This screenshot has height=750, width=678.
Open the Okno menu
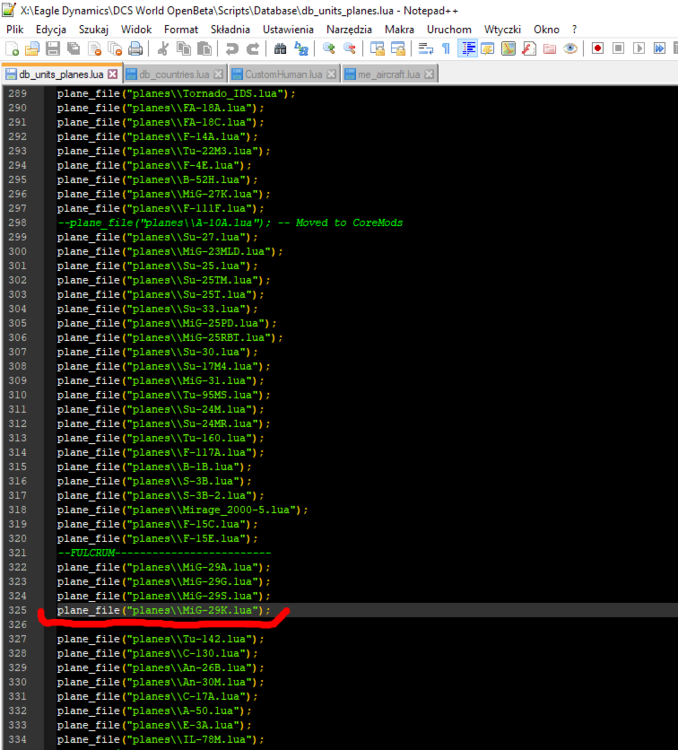click(546, 30)
